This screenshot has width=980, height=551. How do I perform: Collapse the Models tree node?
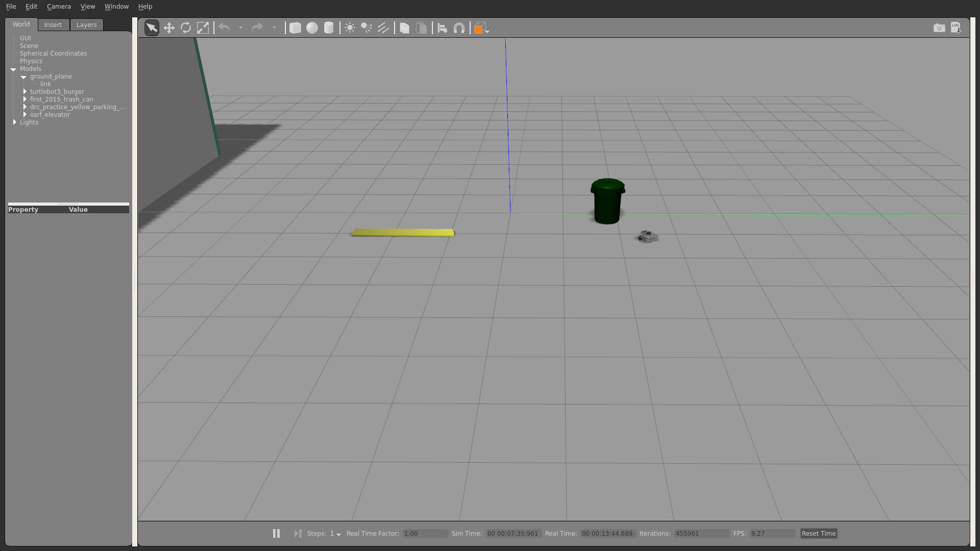pyautogui.click(x=13, y=69)
